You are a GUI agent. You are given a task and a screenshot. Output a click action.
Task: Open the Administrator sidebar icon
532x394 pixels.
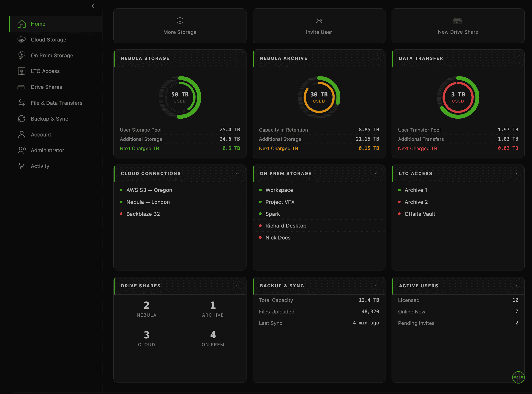(x=22, y=150)
